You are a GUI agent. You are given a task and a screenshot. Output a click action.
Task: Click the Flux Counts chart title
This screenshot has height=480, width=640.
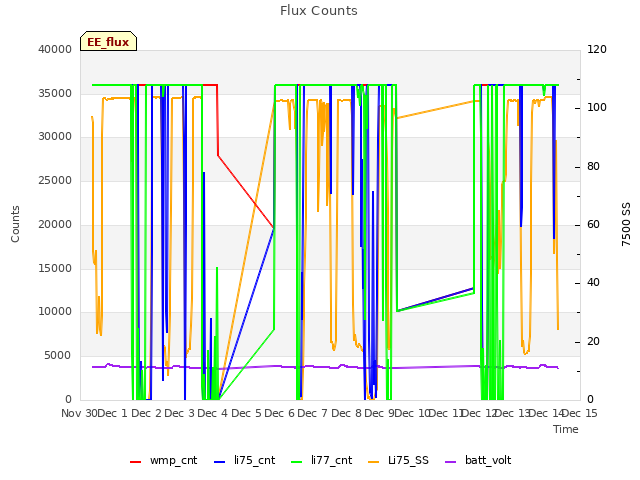click(x=319, y=11)
